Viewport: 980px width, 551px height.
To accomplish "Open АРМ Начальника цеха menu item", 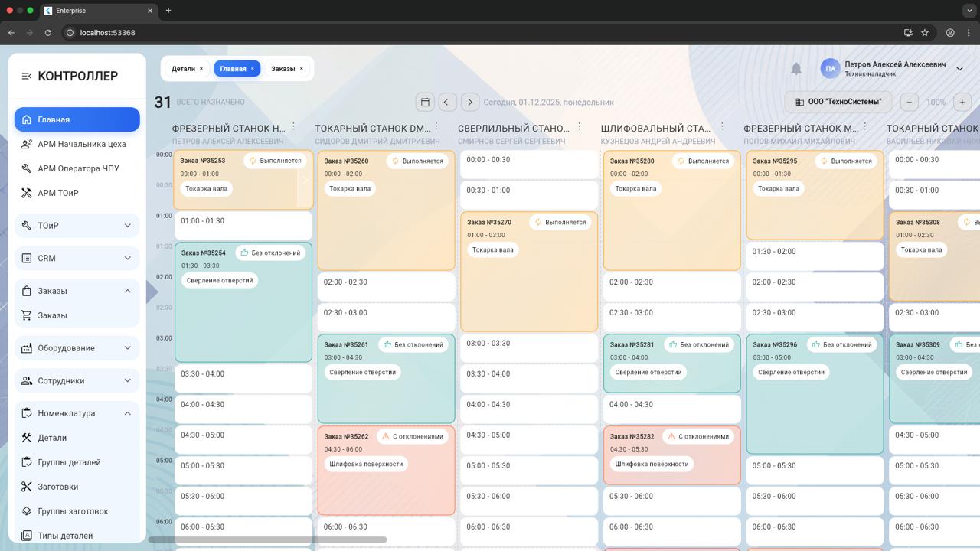I will pyautogui.click(x=81, y=144).
